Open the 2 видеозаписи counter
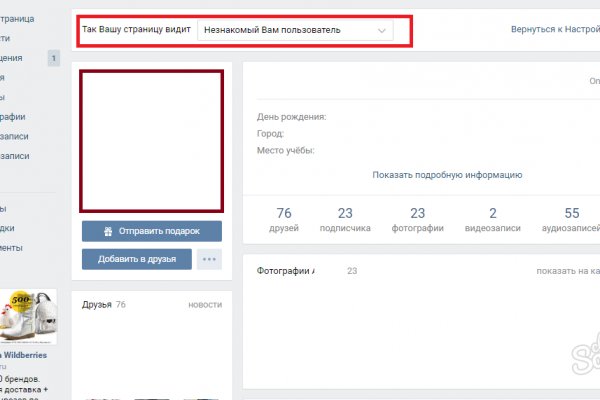 492,219
